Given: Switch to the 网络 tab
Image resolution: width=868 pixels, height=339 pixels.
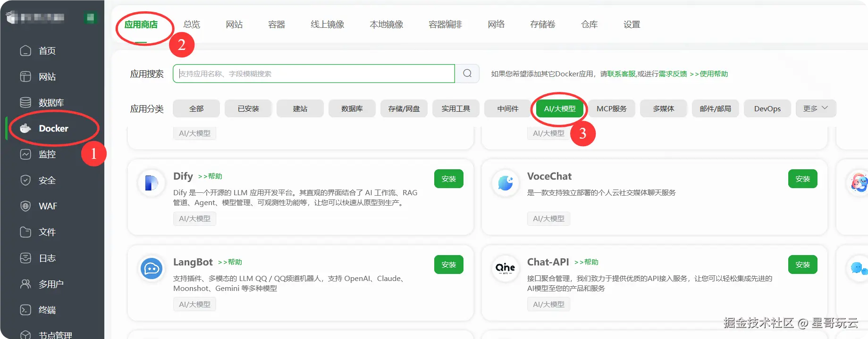Looking at the screenshot, I should click(496, 25).
